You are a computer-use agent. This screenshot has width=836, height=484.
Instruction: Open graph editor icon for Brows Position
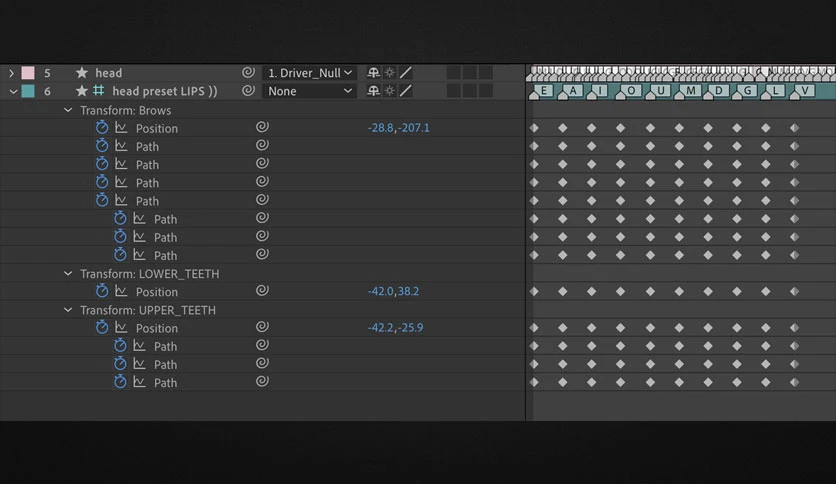(121, 128)
